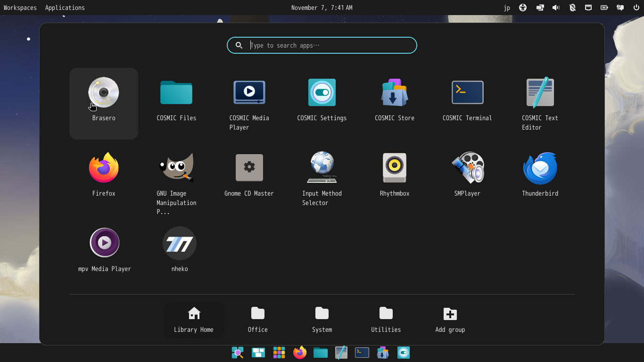Launch the COSMIC Store
This screenshot has width=644, height=362.
click(394, 92)
